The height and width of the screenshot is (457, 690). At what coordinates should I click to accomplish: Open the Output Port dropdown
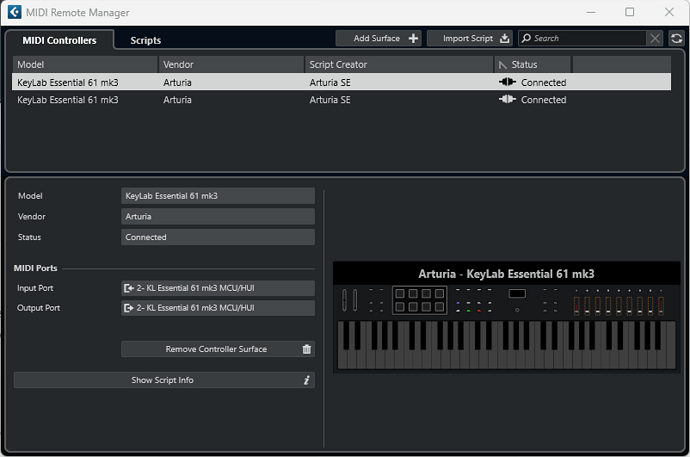click(x=218, y=308)
